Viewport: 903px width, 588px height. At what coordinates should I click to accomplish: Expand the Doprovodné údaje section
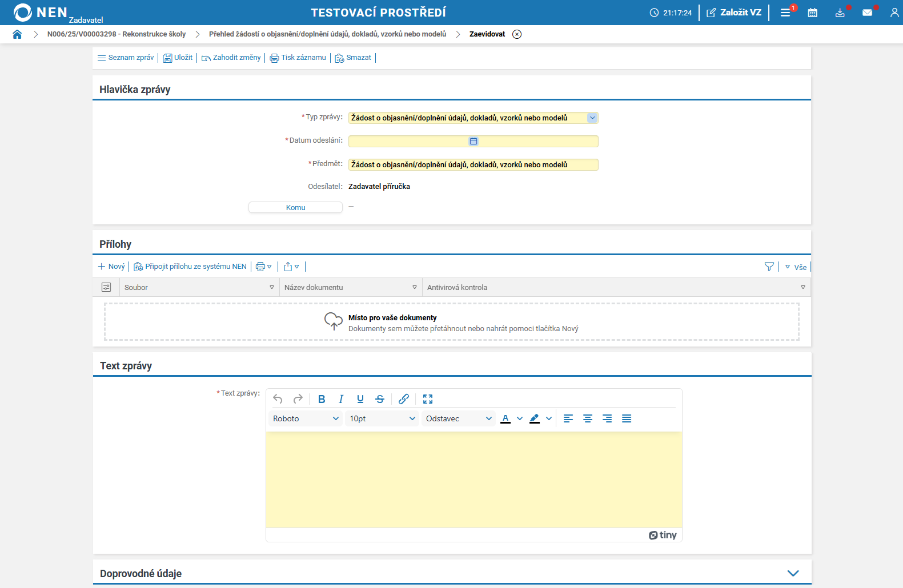click(x=793, y=573)
